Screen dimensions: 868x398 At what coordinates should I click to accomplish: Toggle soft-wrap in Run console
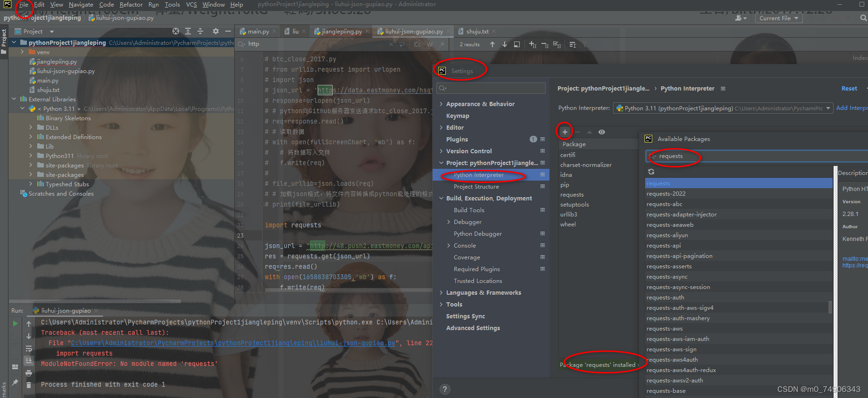pyautogui.click(x=29, y=349)
